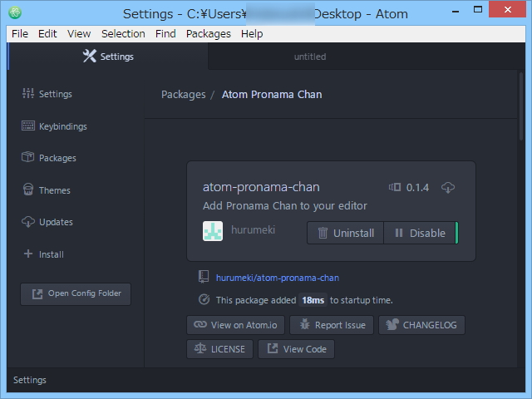
Task: Switch to the untitled tab
Action: [310, 57]
